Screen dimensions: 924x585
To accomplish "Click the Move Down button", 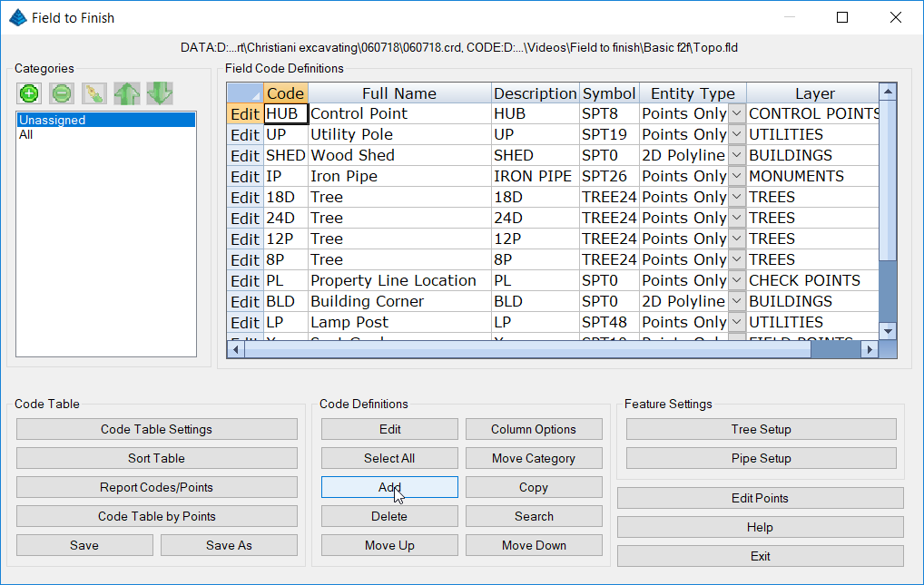I will [x=534, y=545].
